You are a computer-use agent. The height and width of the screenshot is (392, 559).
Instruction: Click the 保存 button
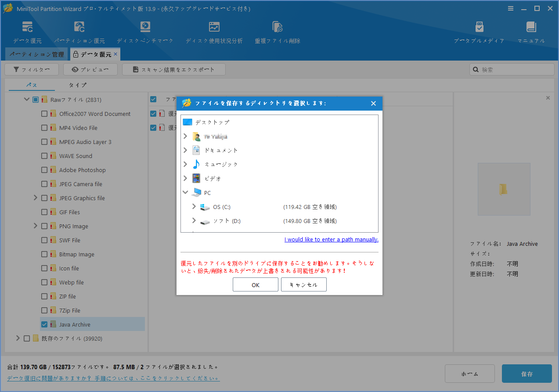point(527,374)
